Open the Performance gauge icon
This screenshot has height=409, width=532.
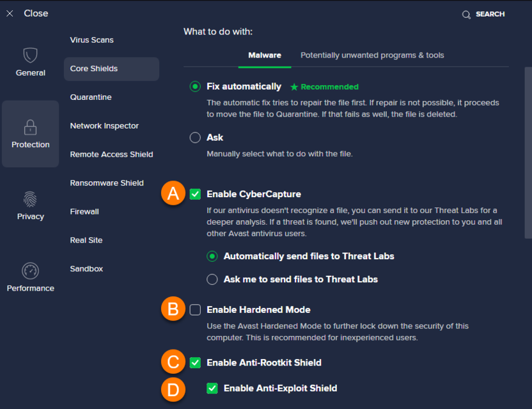pos(30,271)
